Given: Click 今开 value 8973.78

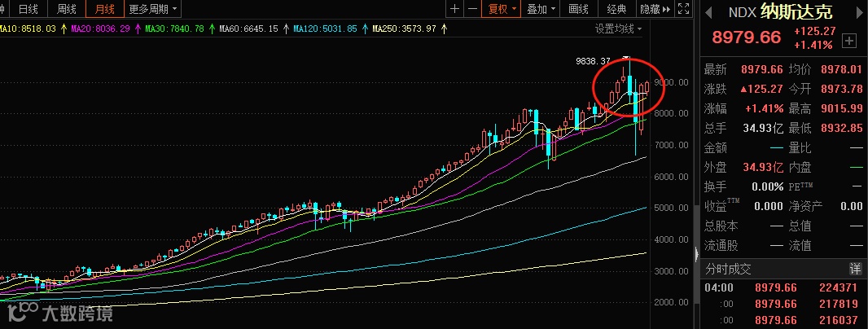Looking at the screenshot, I should (x=841, y=90).
